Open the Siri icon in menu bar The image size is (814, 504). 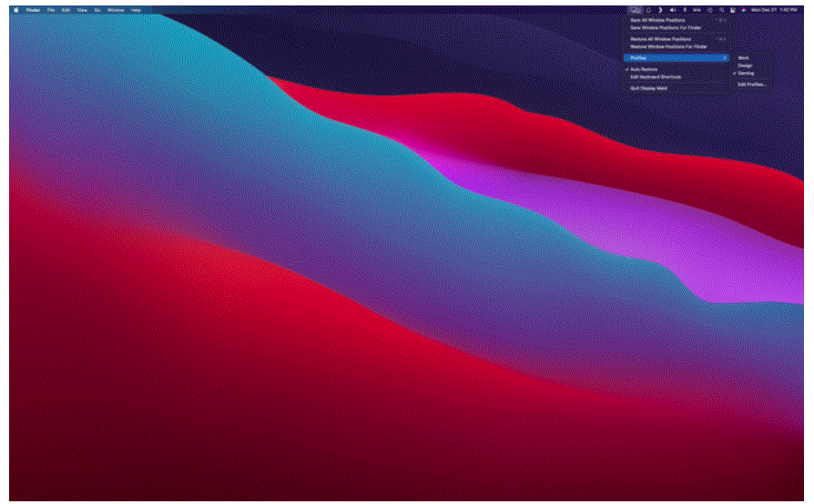point(743,10)
